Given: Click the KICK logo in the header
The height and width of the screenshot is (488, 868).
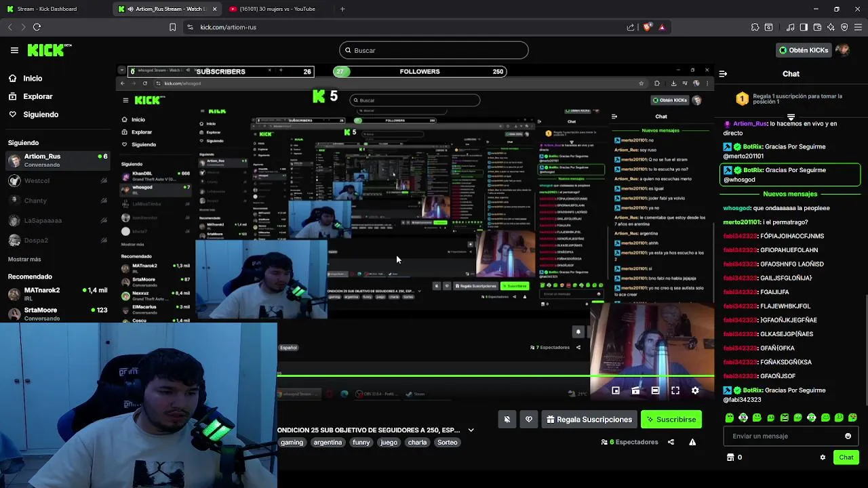Looking at the screenshot, I should point(49,50).
